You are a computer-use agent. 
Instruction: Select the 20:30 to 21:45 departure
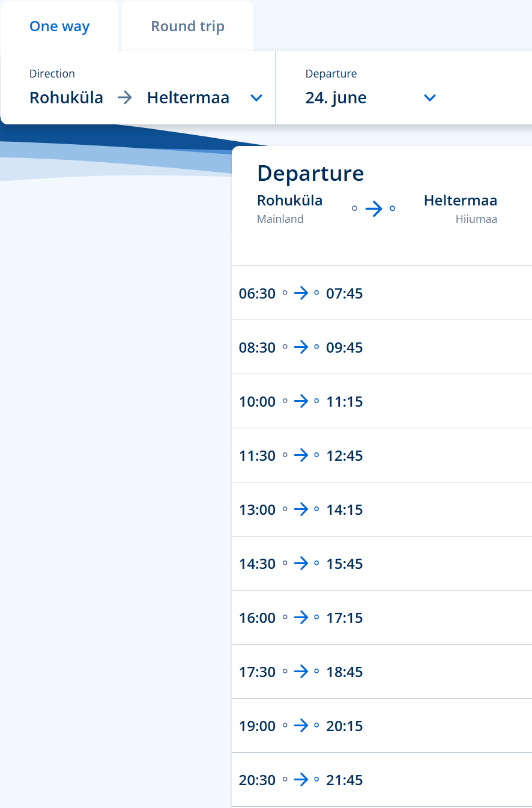tap(301, 780)
